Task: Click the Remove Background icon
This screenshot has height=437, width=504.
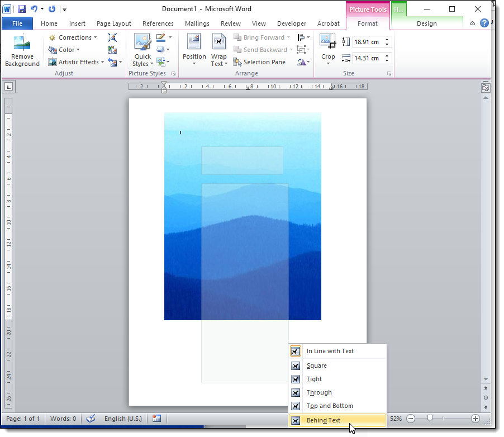Action: [x=22, y=44]
